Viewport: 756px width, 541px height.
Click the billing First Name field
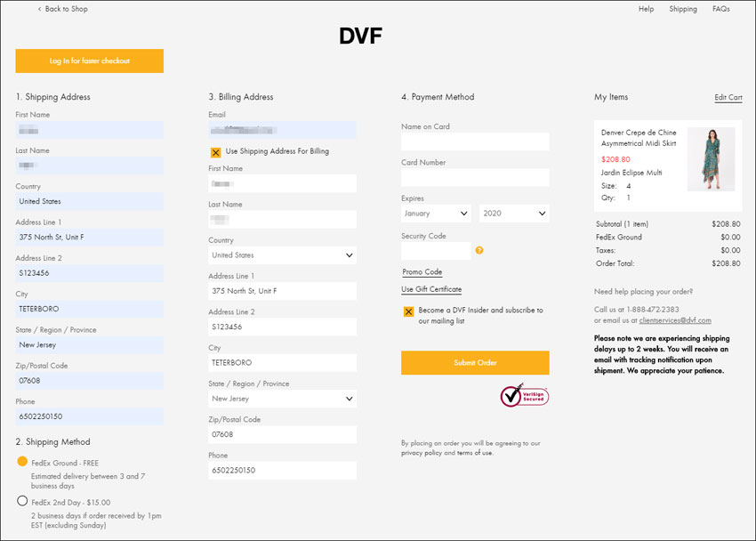[283, 183]
